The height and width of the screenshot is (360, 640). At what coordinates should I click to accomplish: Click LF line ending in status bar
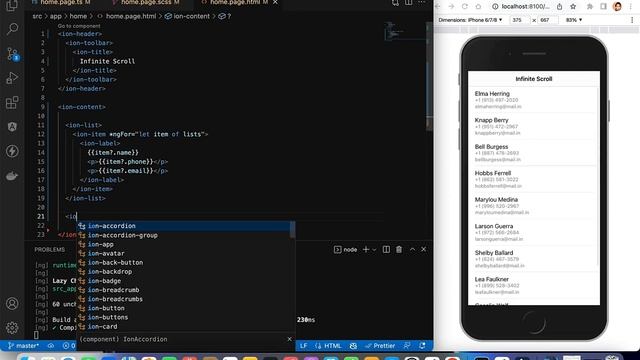pos(303,346)
